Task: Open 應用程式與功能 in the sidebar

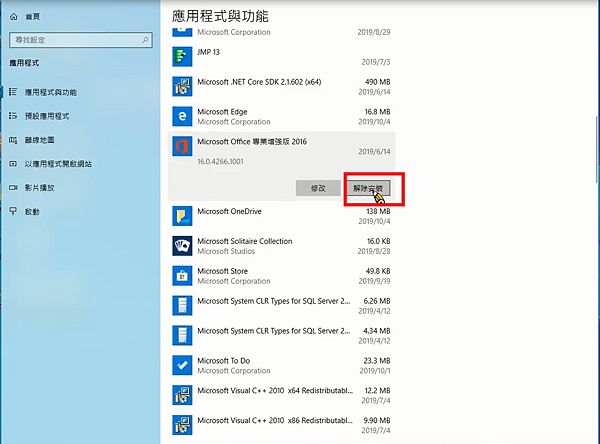Action: (x=56, y=92)
